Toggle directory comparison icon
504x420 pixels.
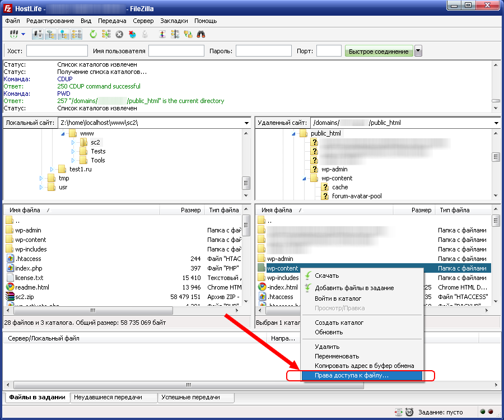(x=175, y=34)
